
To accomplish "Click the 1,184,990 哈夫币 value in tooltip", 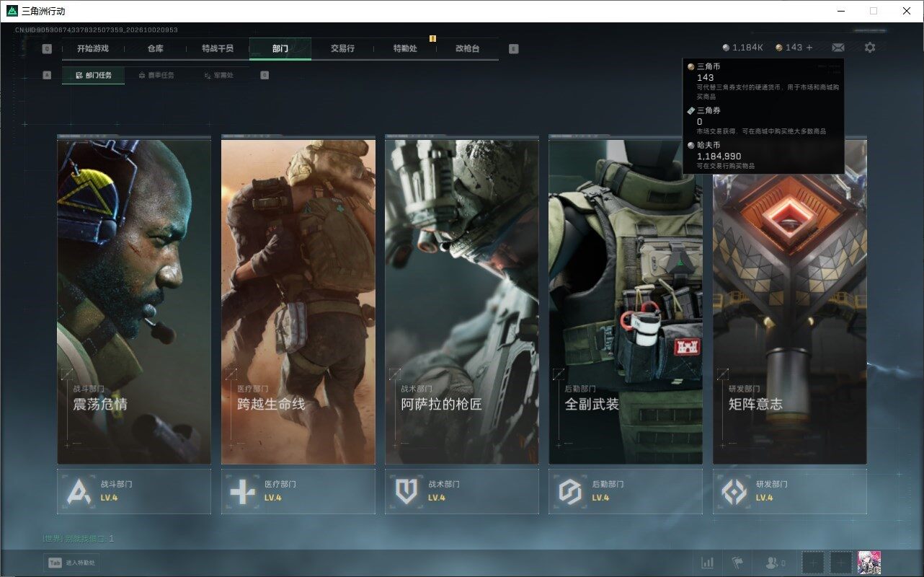I will tap(719, 156).
